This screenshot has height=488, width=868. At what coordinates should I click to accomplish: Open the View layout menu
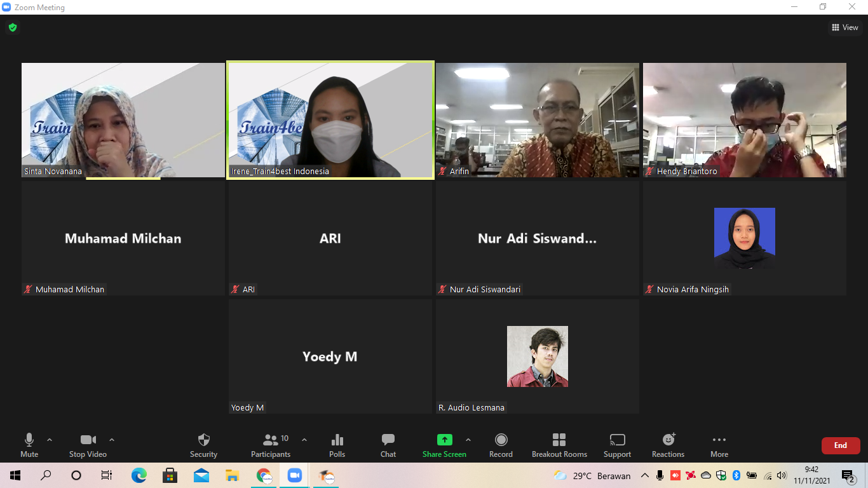(845, 27)
